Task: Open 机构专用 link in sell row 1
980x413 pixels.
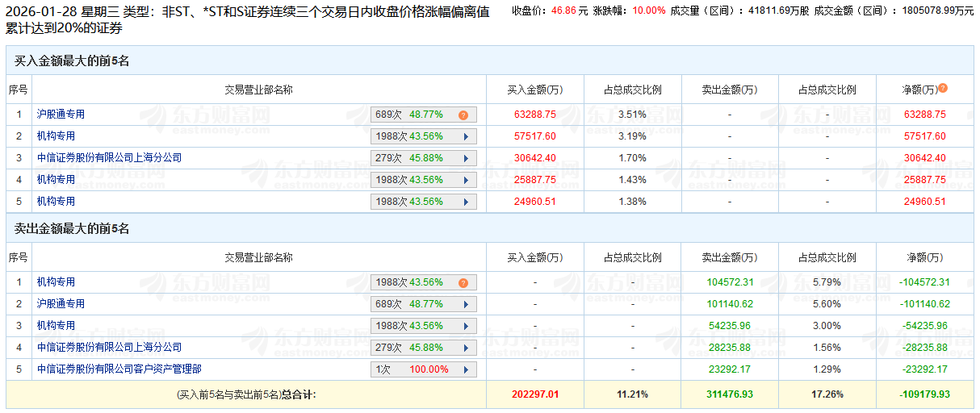Action: (56, 282)
